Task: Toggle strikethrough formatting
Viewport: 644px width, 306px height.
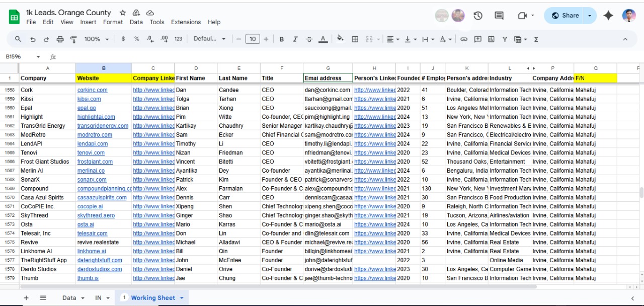Action: (309, 39)
